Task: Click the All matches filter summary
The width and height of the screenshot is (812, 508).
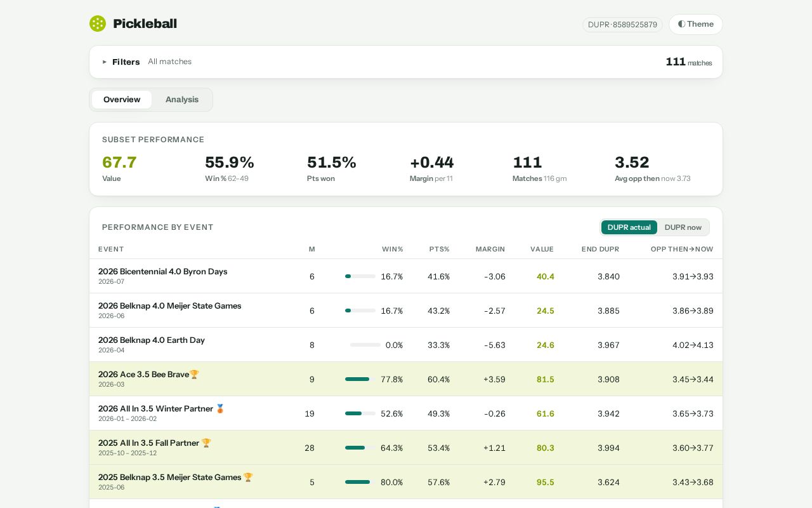Action: tap(170, 62)
